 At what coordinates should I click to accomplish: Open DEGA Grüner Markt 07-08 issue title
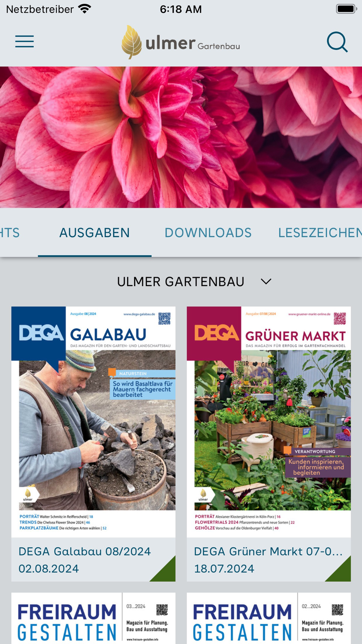click(x=268, y=551)
